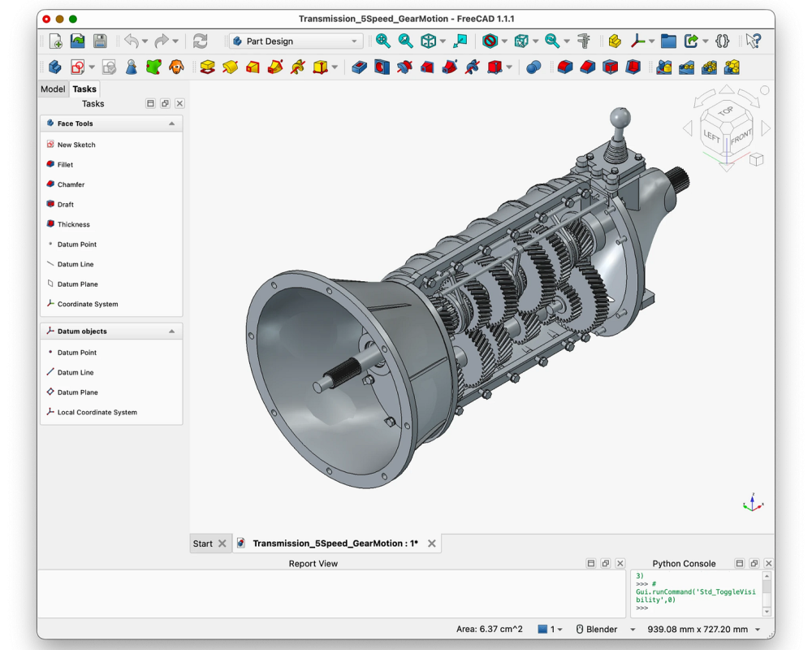Switch to the Model tab
The height and width of the screenshot is (650, 812).
[53, 89]
